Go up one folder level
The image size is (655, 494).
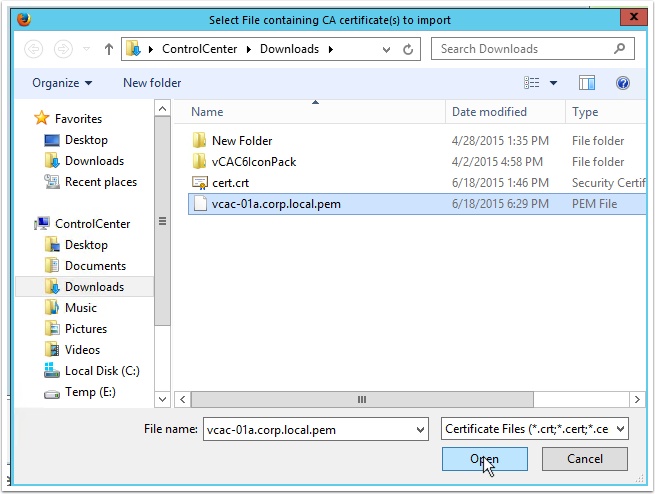tap(109, 49)
